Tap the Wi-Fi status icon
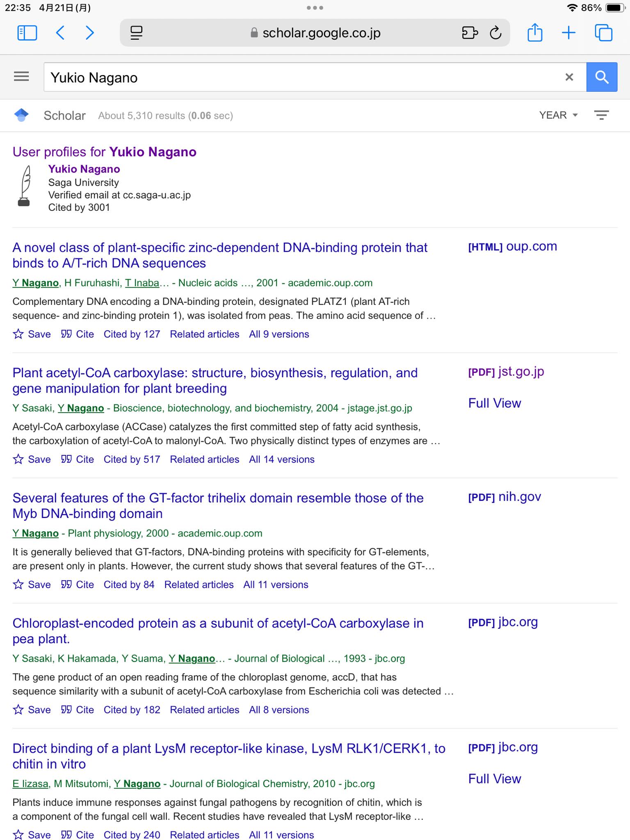 coord(572,8)
